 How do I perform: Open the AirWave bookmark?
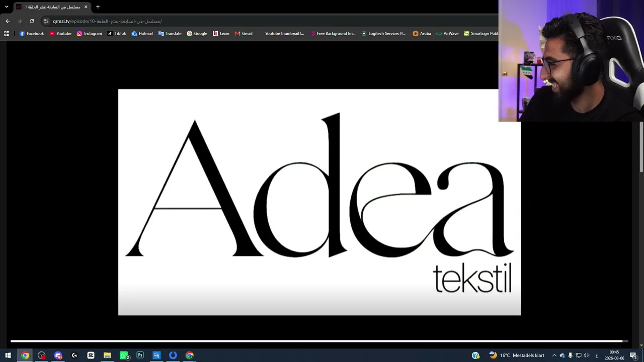pyautogui.click(x=447, y=34)
